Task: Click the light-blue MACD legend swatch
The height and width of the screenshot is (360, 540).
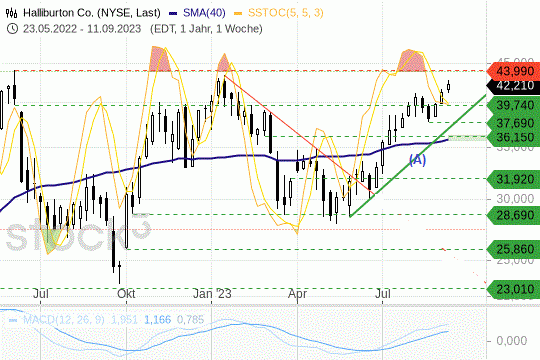Action: (13, 320)
